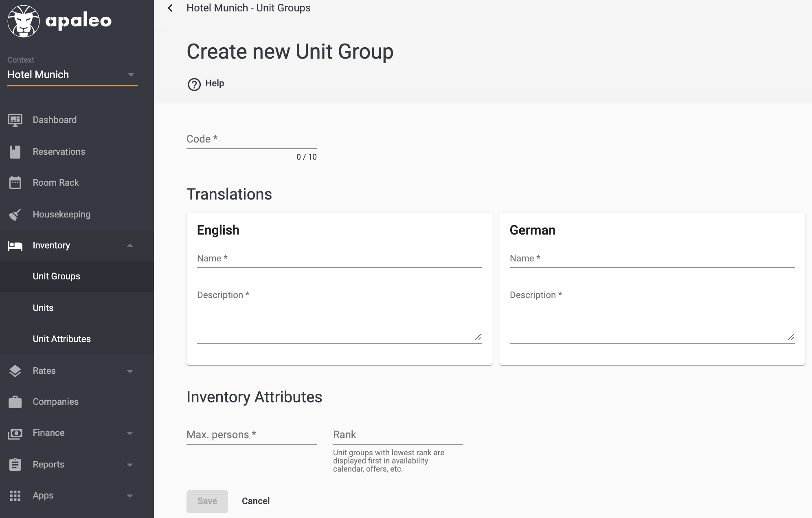Image resolution: width=812 pixels, height=518 pixels.
Task: Click the Save button
Action: point(207,501)
